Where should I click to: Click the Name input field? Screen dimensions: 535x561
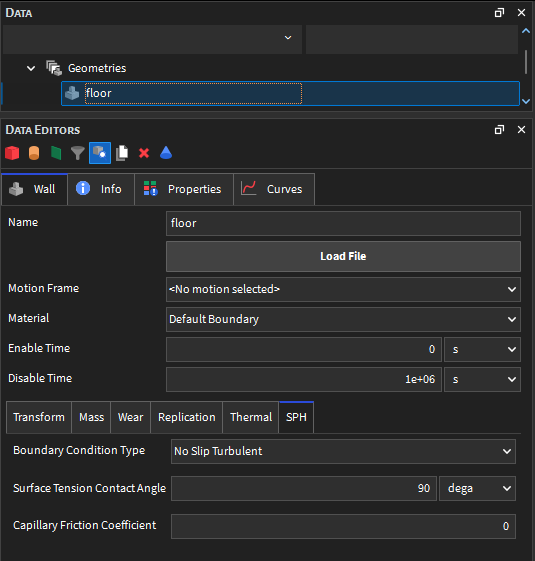click(343, 223)
